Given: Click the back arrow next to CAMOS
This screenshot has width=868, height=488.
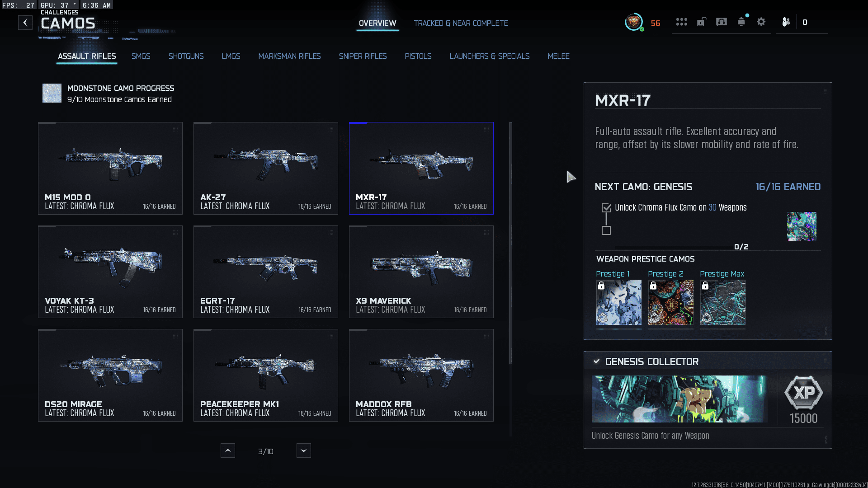Looking at the screenshot, I should click(25, 23).
